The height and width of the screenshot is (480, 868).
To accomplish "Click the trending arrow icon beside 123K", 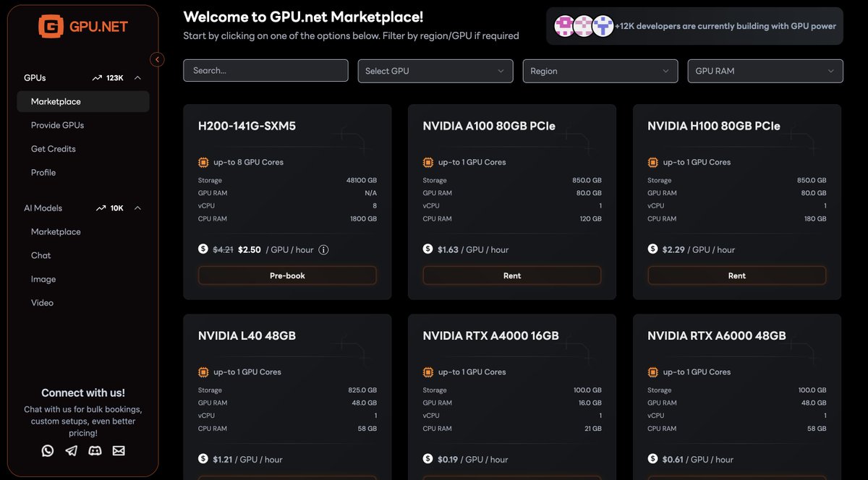I will click(x=97, y=78).
